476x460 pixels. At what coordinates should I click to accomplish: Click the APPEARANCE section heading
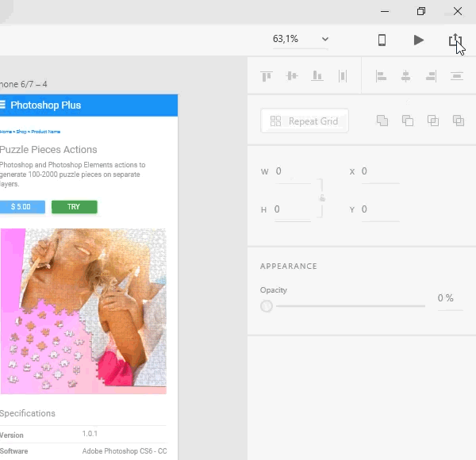tap(289, 266)
